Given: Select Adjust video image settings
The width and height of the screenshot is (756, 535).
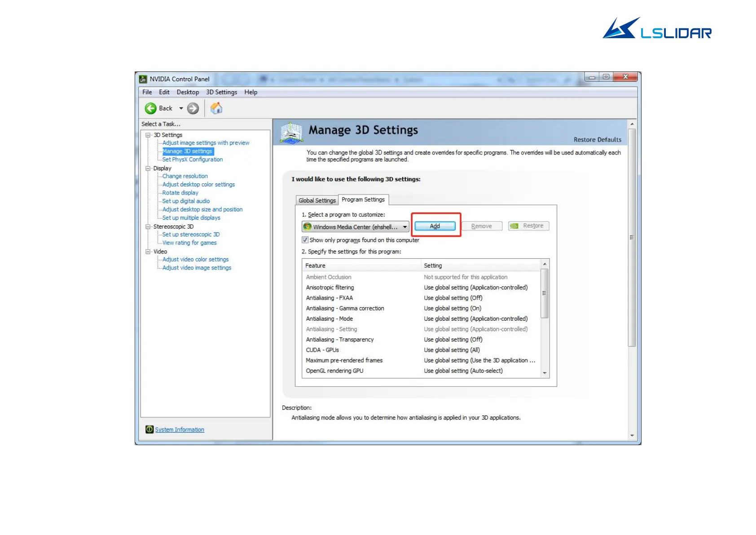Looking at the screenshot, I should coord(197,268).
